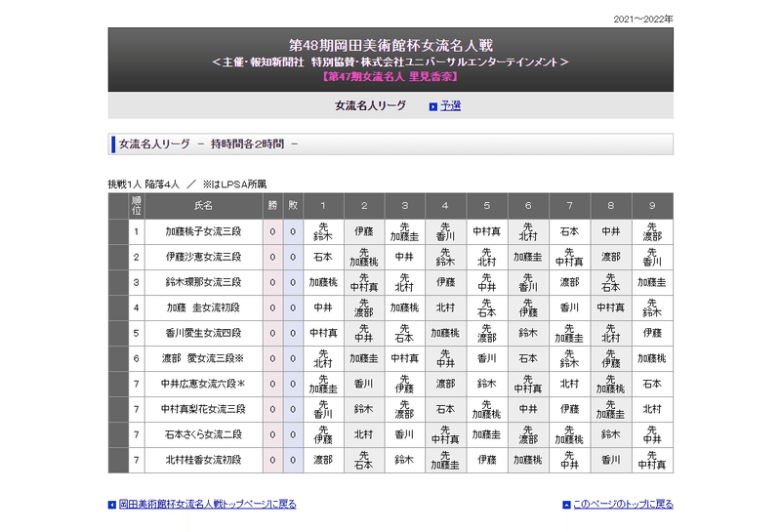
Task: Click the player name 香川愛生女流四段
Action: click(203, 333)
